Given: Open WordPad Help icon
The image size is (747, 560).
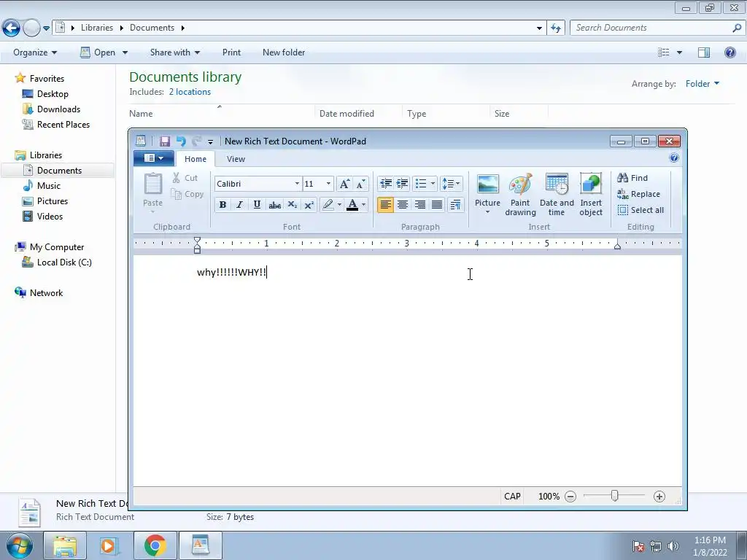Looking at the screenshot, I should click(x=673, y=158).
